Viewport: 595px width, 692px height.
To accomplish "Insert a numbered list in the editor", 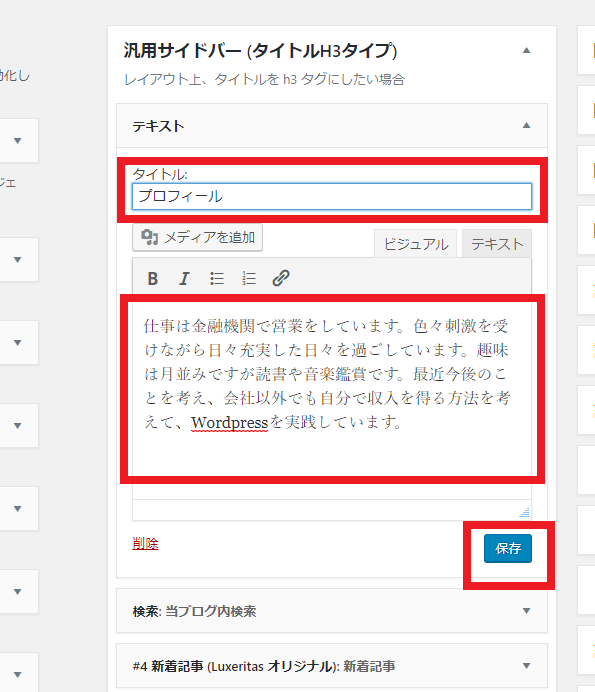I will [x=249, y=278].
